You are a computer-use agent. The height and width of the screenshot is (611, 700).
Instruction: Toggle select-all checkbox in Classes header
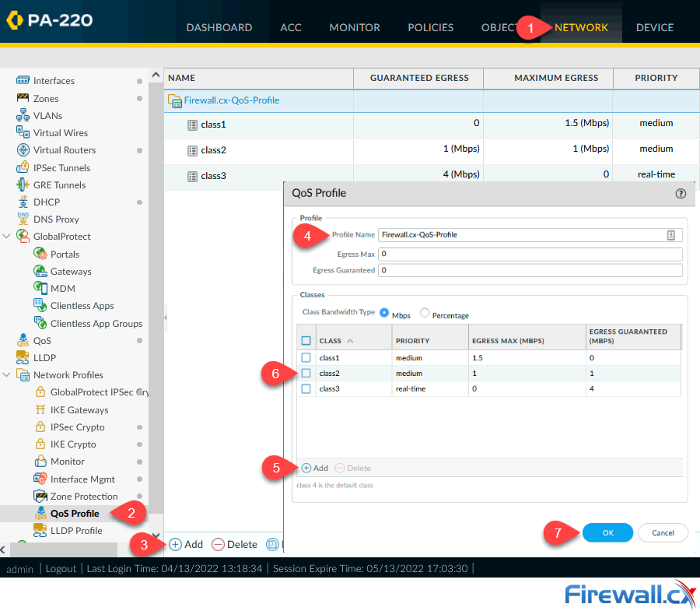tap(306, 341)
